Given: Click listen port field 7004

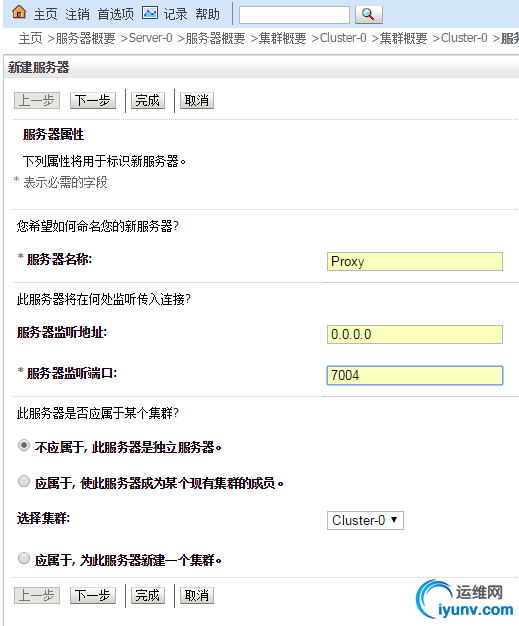Looking at the screenshot, I should (x=415, y=375).
